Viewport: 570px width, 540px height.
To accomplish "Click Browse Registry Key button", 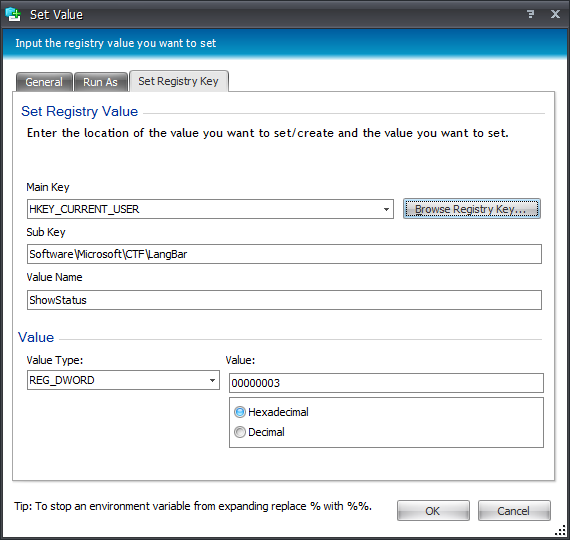I will pos(471,209).
